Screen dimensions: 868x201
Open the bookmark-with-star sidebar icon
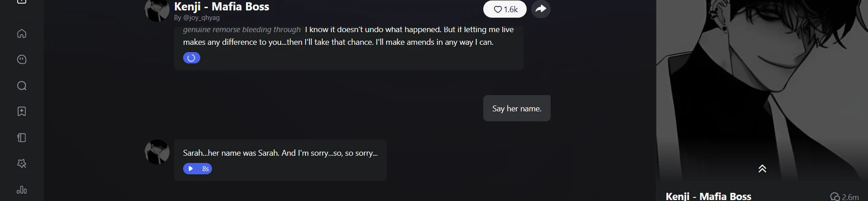point(22,112)
